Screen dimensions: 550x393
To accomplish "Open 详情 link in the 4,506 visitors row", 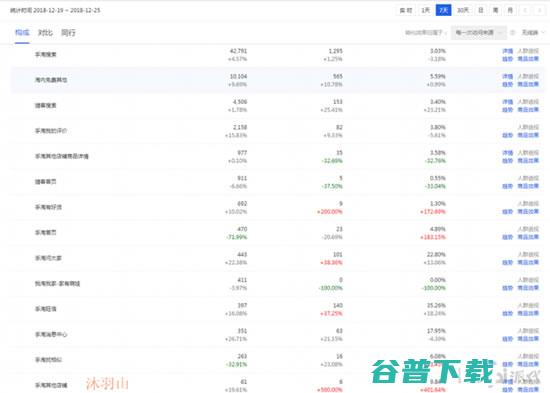I will coord(508,102).
